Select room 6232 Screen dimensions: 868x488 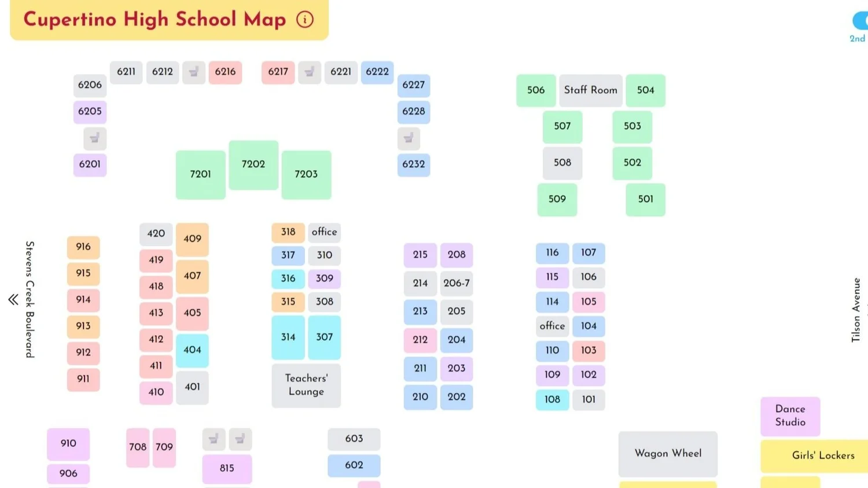(413, 165)
